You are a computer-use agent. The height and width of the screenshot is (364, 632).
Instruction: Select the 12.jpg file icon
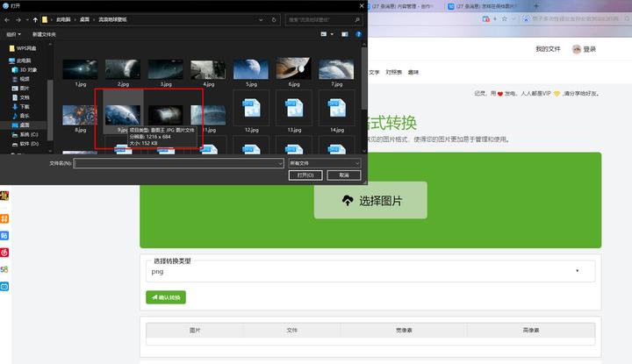coord(251,108)
